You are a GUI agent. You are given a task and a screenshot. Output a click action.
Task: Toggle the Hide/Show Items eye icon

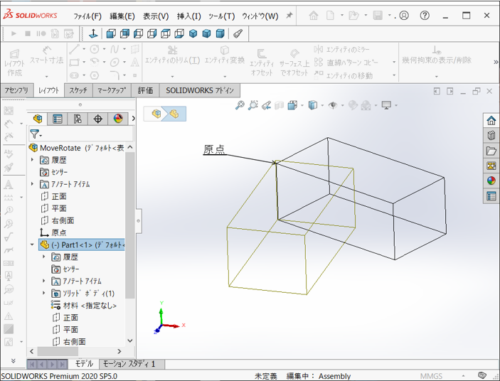(332, 105)
